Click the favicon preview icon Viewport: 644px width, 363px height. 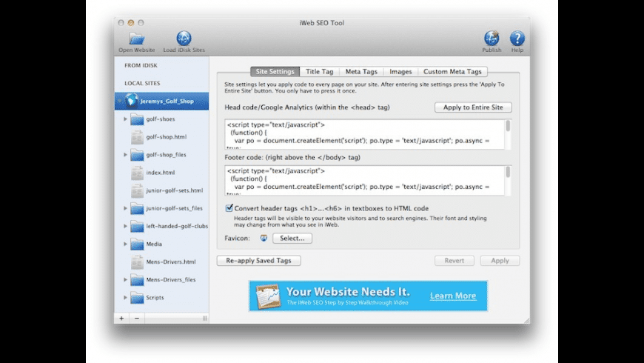(264, 238)
